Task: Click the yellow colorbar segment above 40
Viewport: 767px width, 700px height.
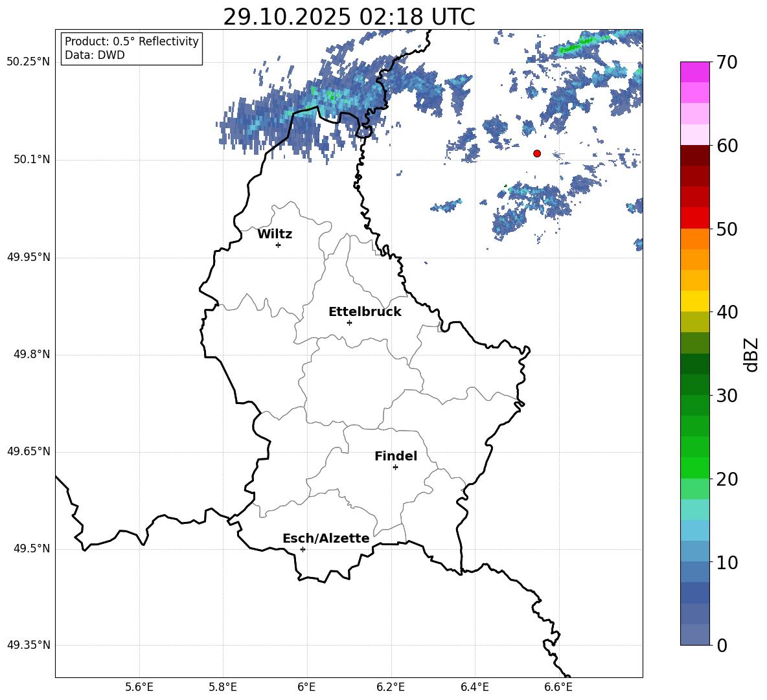Action: tap(695, 301)
